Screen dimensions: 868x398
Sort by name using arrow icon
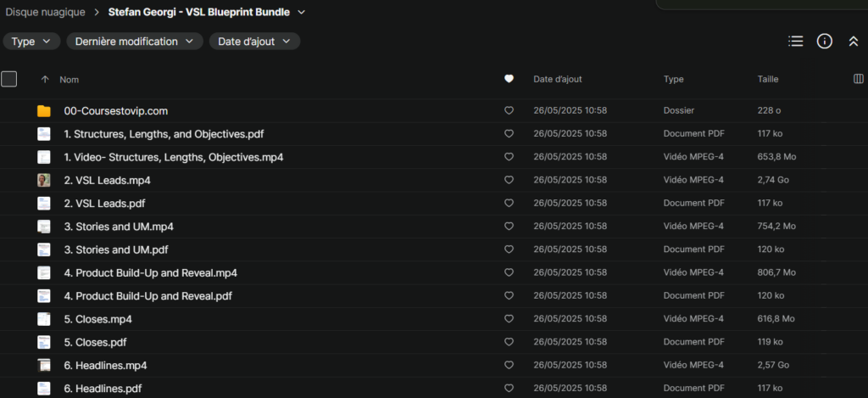pos(45,79)
